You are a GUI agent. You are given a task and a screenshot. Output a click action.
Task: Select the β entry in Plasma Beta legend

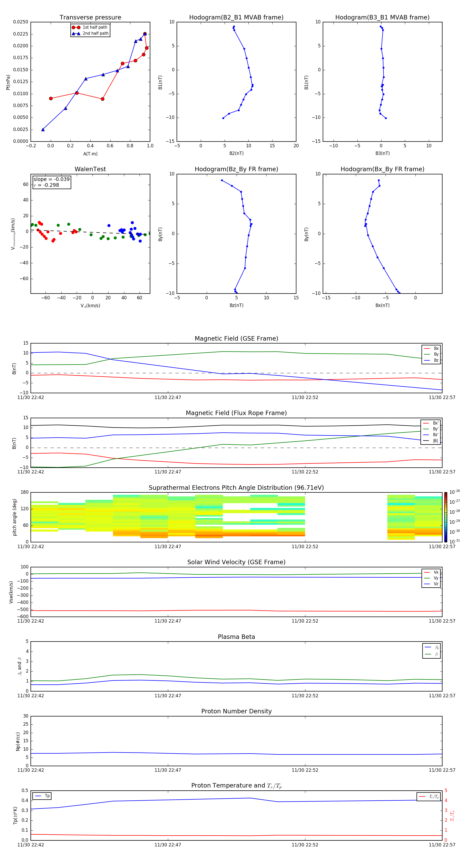[x=431, y=654]
